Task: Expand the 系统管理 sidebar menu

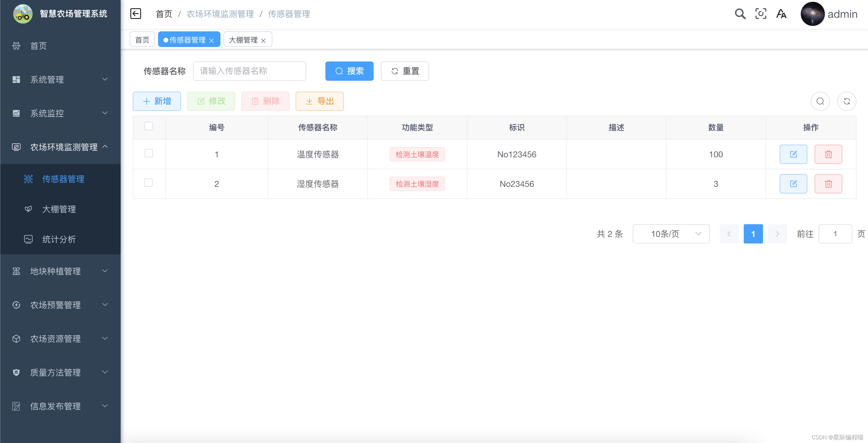Action: [x=61, y=80]
